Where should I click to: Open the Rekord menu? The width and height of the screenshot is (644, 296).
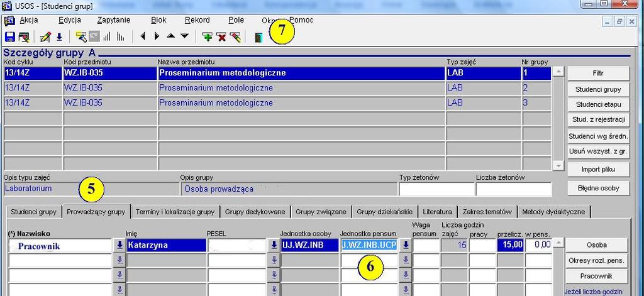tap(197, 19)
